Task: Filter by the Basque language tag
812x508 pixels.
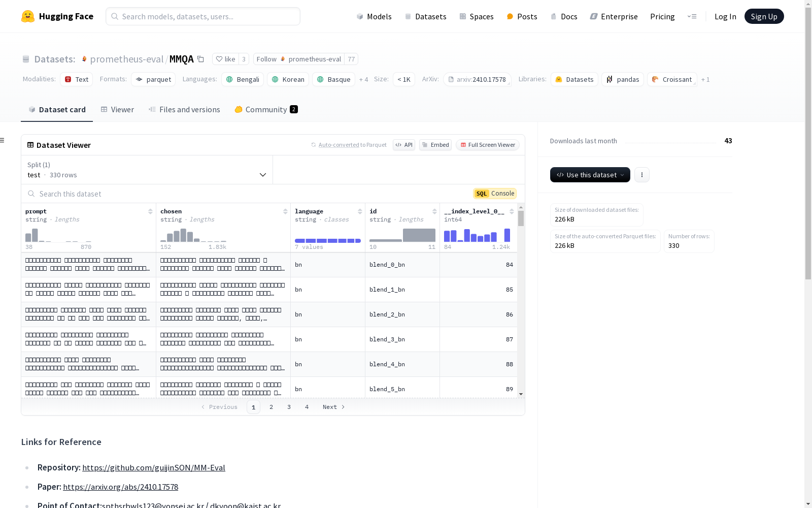Action: (x=333, y=79)
